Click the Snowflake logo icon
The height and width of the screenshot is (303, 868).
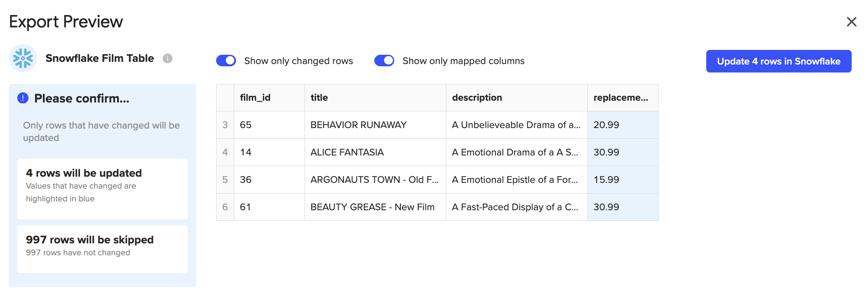coord(23,58)
